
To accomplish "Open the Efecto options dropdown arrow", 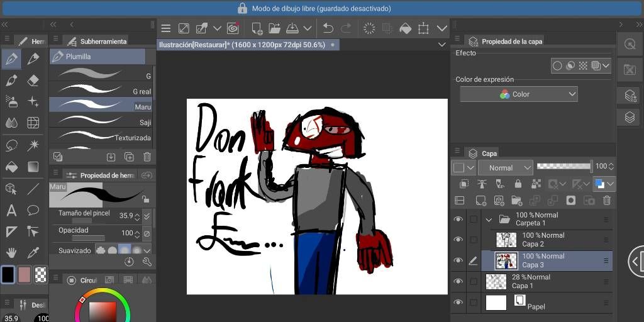I will tap(606, 65).
